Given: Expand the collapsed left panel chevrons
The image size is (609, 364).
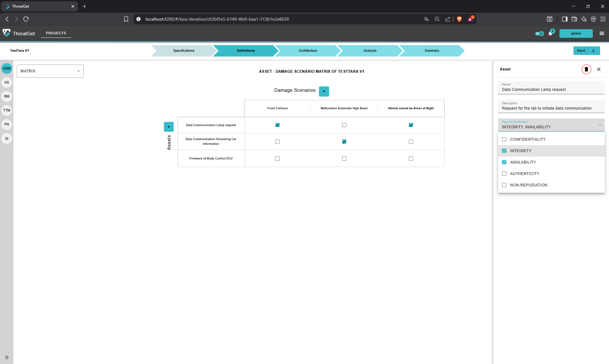Looking at the screenshot, I should click(x=6, y=357).
